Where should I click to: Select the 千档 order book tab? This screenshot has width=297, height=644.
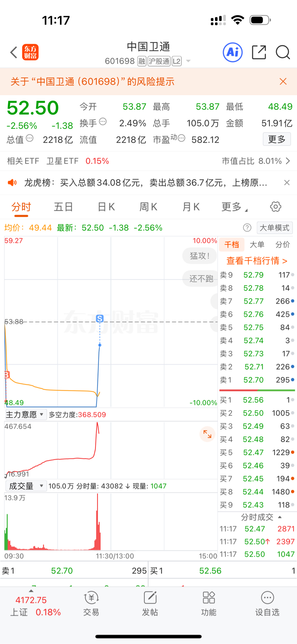coord(232,244)
